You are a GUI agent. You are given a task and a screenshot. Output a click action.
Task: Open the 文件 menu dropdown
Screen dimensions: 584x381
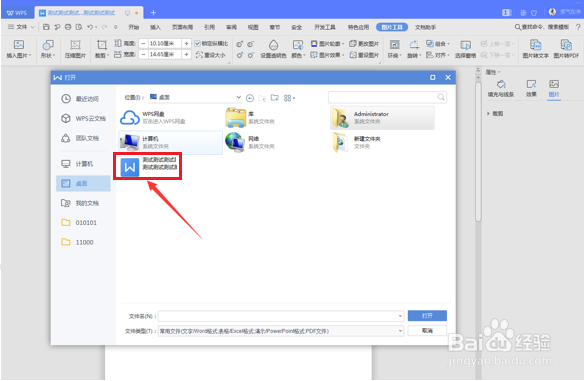(x=21, y=27)
